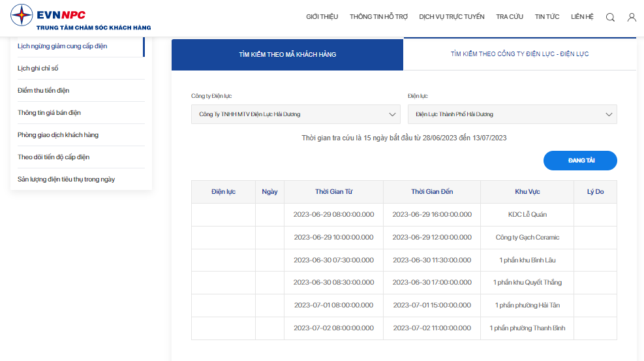Open the Tra cứu menu
Screen dimensions: 644x361
(x=510, y=17)
